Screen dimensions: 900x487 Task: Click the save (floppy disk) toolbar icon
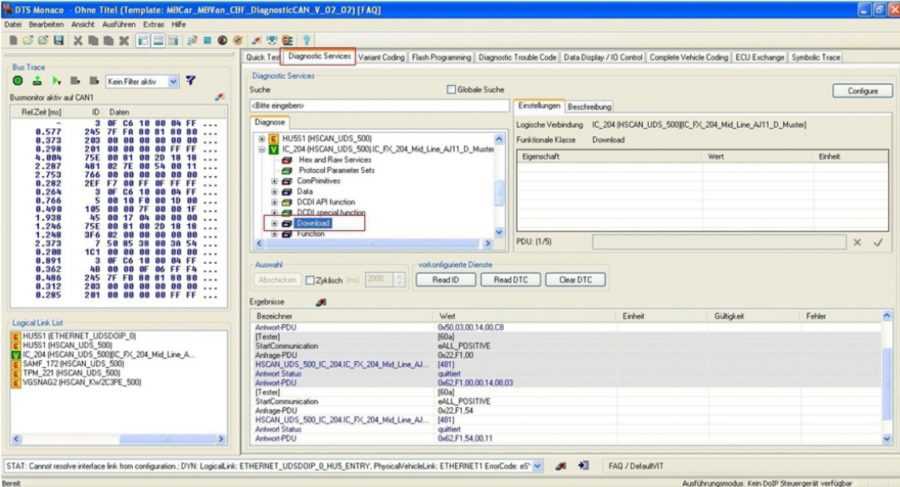pyautogui.click(x=59, y=40)
